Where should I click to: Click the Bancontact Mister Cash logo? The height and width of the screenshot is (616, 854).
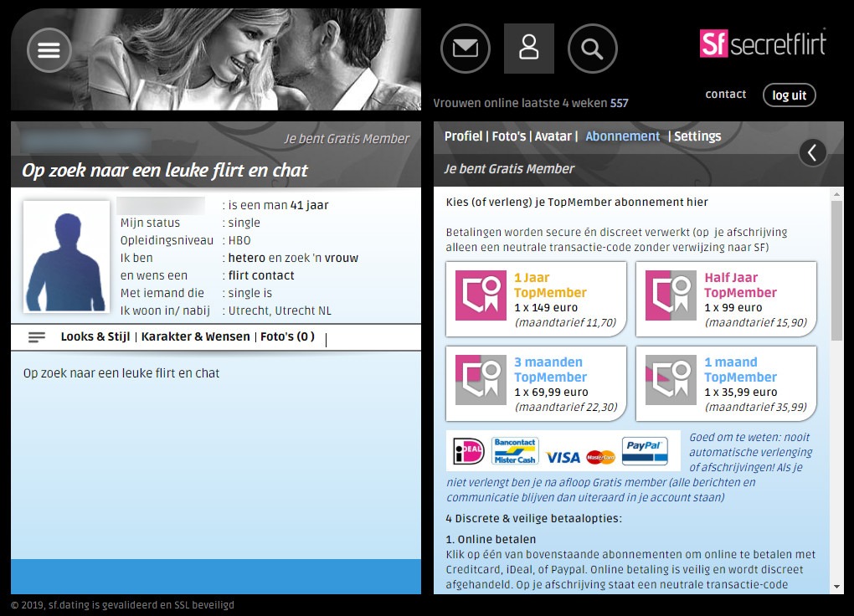click(x=515, y=451)
